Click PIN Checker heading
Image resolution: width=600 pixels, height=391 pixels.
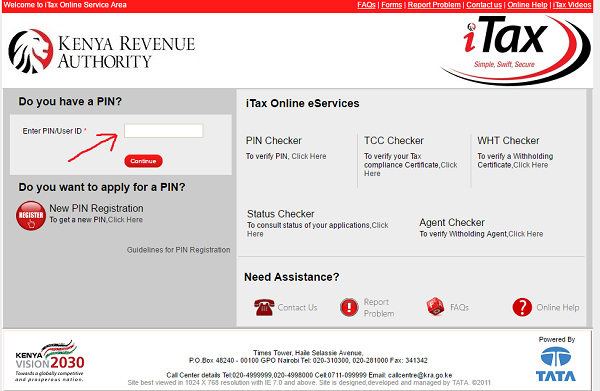(x=274, y=141)
